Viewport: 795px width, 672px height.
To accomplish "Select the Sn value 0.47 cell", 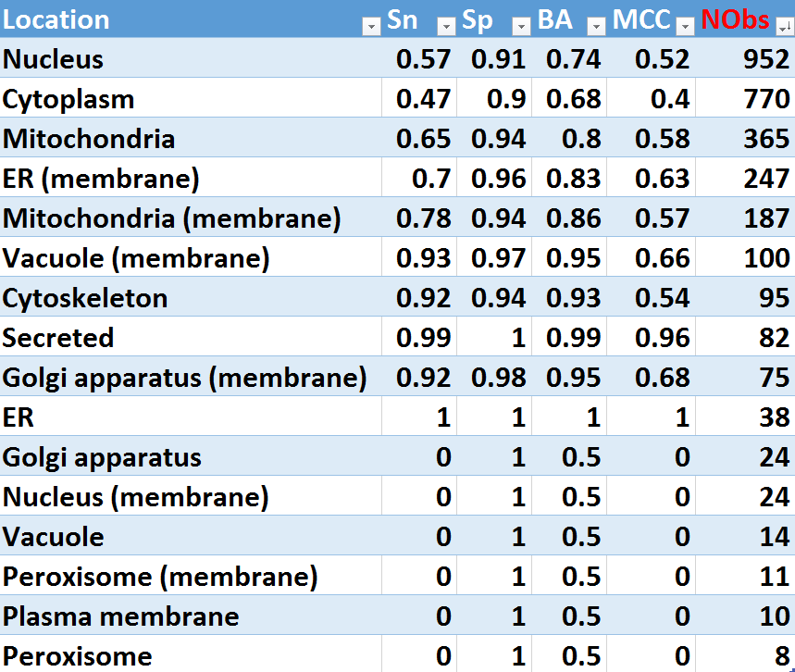I will pyautogui.click(x=423, y=99).
